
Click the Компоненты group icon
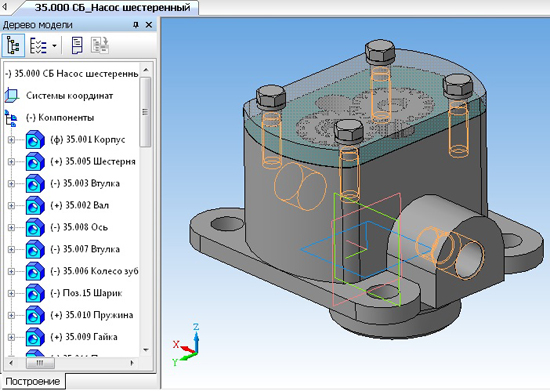point(11,117)
